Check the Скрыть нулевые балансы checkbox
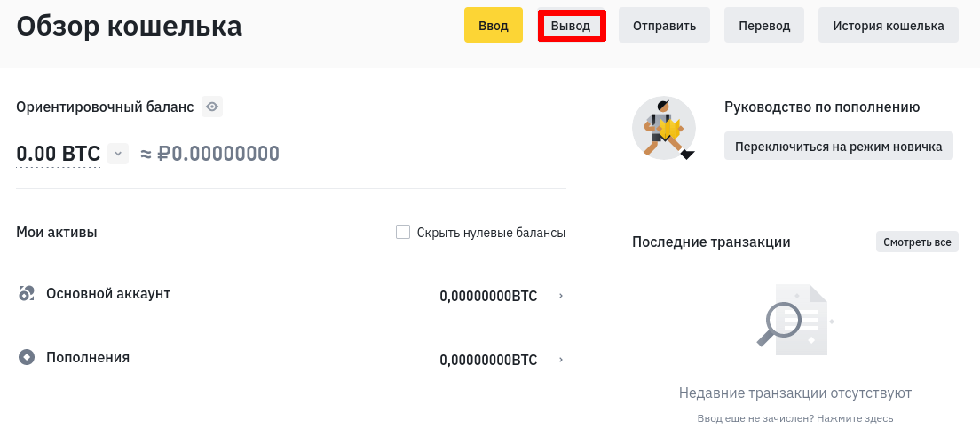The image size is (980, 429). click(403, 232)
